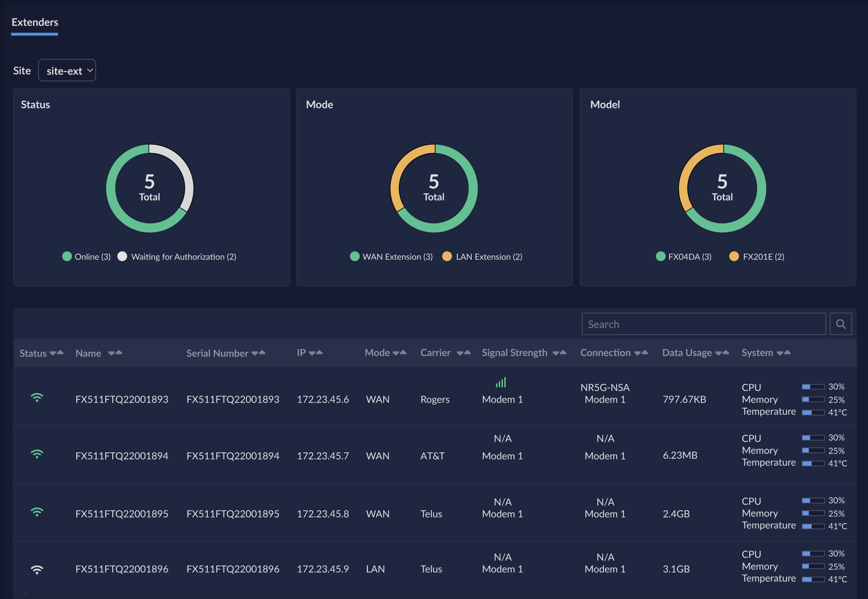This screenshot has height=599, width=868.
Task: Click green Wi-Fi status icon for FX511FTQ22001894
Action: 37,454
